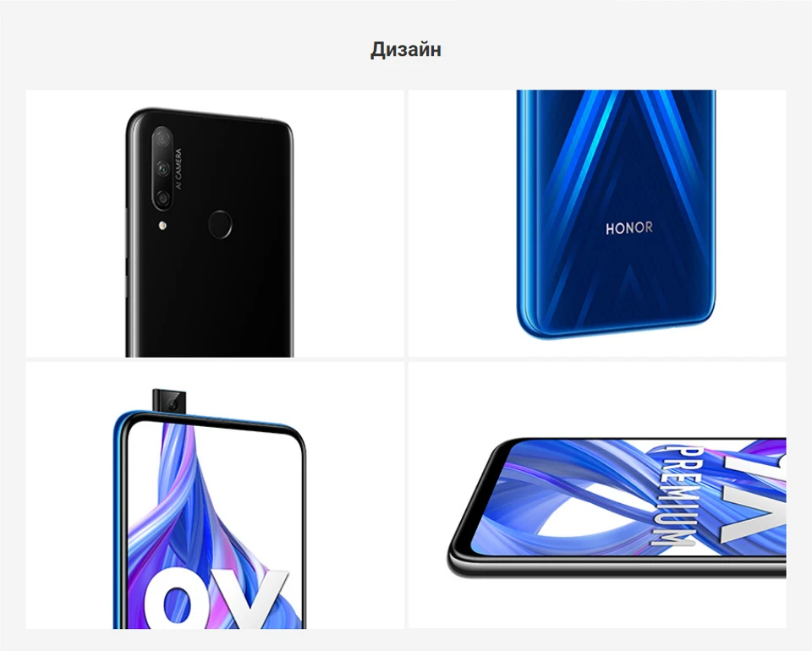The image size is (812, 651).
Task: Click the PREMIUM text on phone screen
Action: [x=672, y=495]
